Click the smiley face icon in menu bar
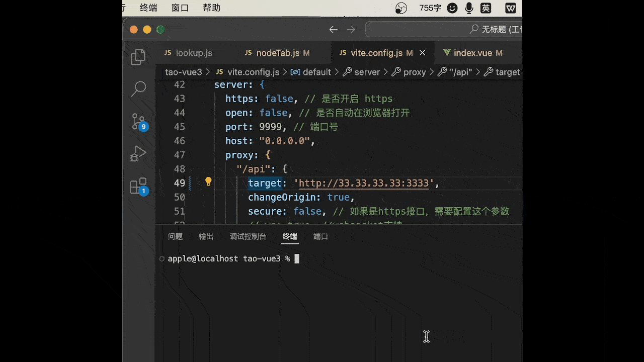 452,8
